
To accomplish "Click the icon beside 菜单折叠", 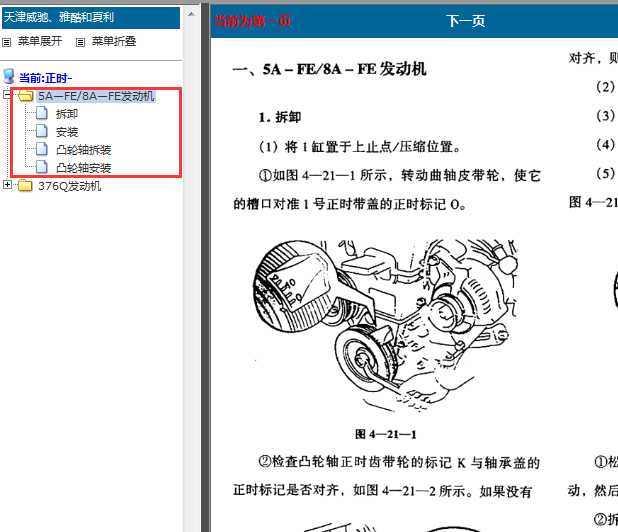I will click(80, 42).
